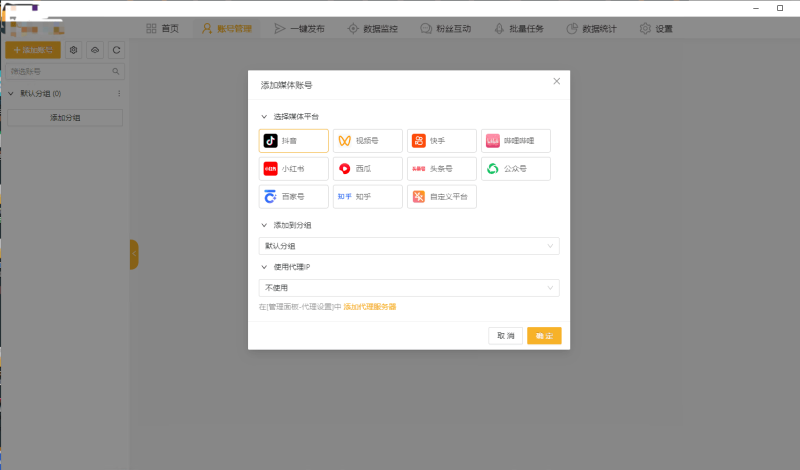Image resolution: width=800 pixels, height=470 pixels.
Task: Click the 添加分组 button
Action: tap(65, 117)
